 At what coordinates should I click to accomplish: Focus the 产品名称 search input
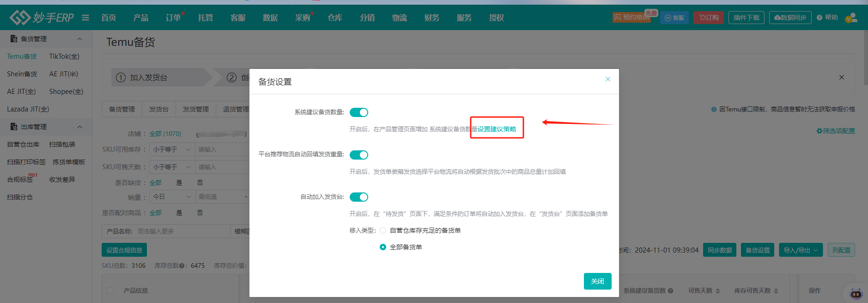(182, 231)
